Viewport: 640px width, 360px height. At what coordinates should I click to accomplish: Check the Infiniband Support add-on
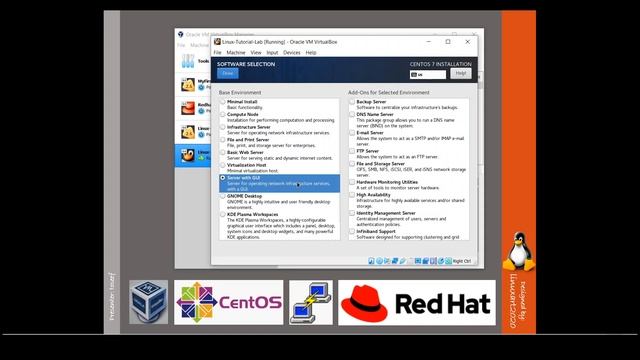click(352, 231)
